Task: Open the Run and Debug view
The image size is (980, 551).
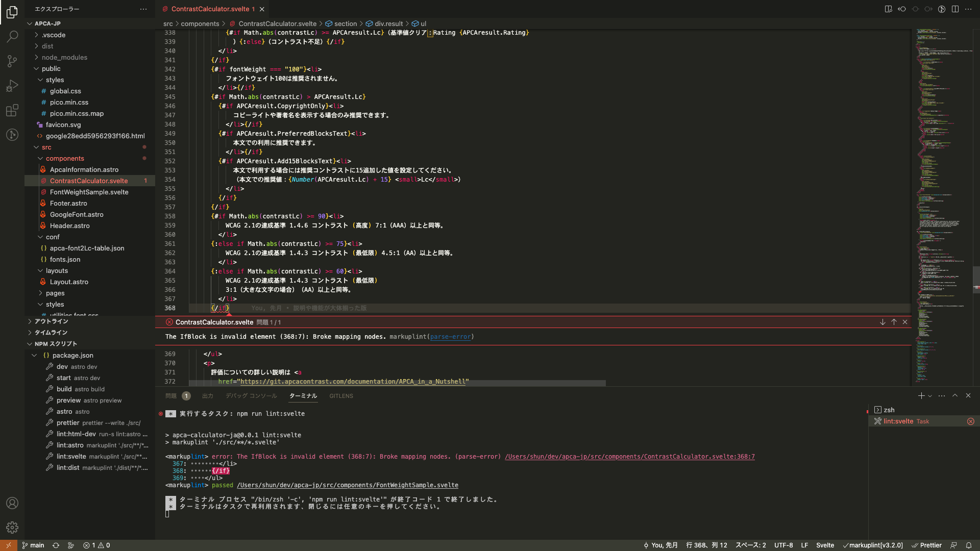Action: coord(12,86)
